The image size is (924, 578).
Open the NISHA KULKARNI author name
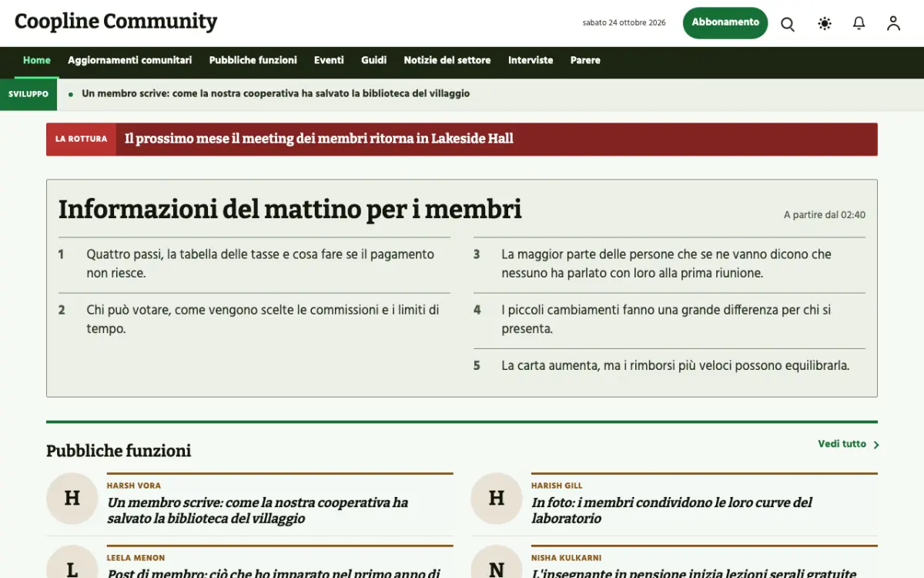coord(566,558)
